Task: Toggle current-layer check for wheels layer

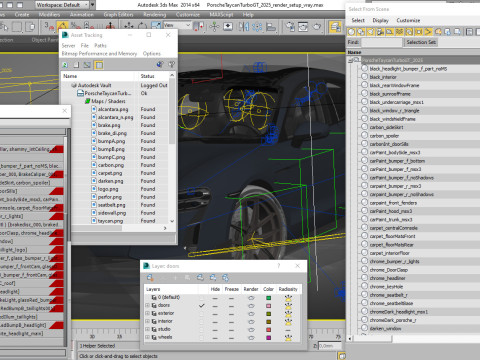Action: pos(201,337)
